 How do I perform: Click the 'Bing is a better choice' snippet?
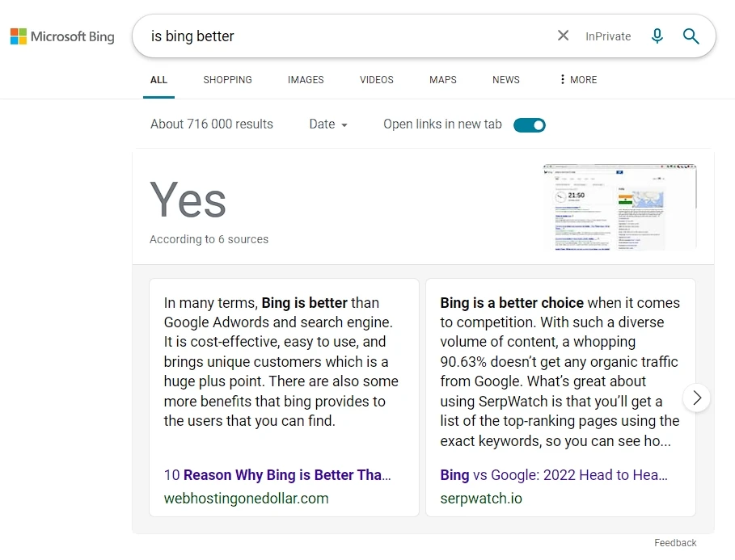(560, 372)
